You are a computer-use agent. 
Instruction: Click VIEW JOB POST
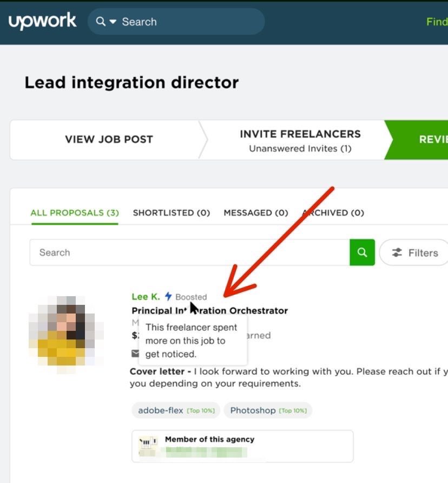pyautogui.click(x=108, y=139)
